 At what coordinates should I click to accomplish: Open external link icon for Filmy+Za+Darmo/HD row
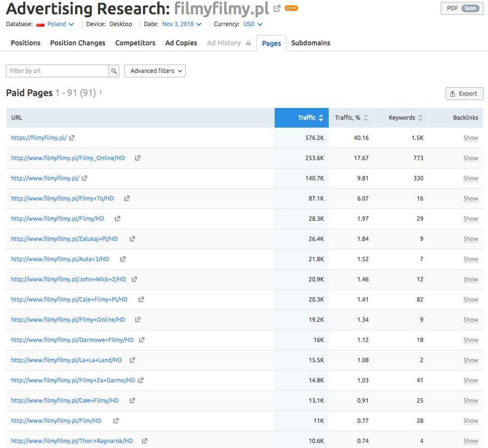[x=140, y=380]
